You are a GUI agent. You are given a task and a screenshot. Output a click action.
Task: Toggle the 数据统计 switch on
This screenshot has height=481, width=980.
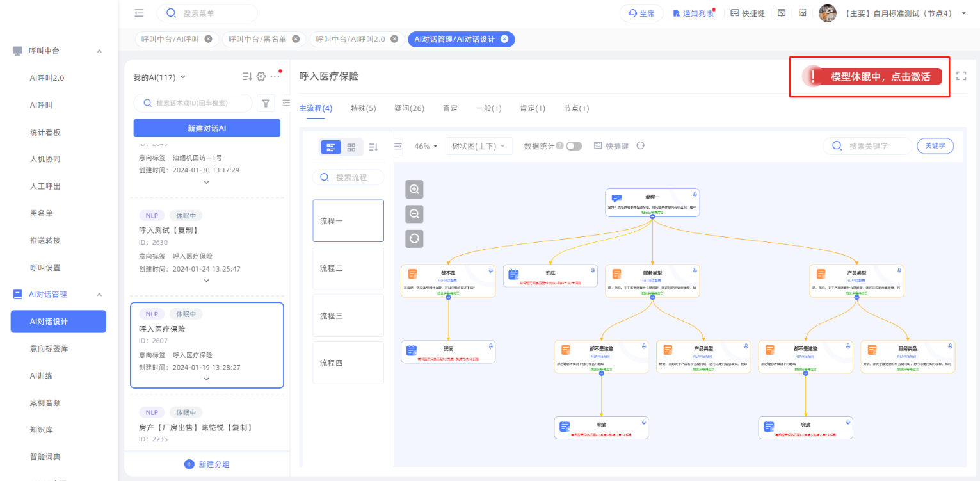[x=574, y=146]
